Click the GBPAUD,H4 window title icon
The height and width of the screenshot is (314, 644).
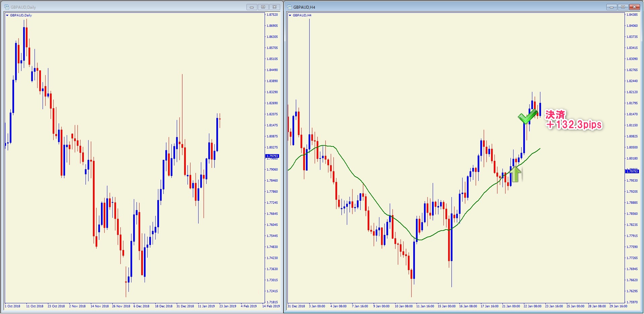289,7
